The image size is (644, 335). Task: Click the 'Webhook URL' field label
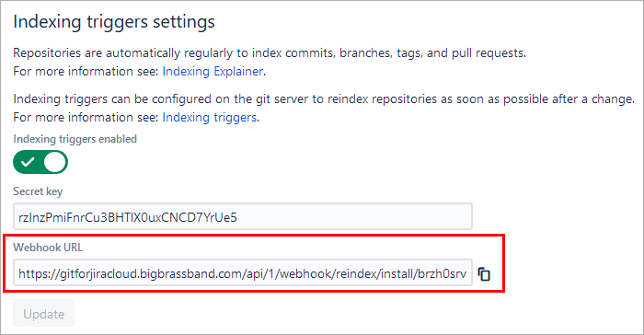tap(48, 248)
